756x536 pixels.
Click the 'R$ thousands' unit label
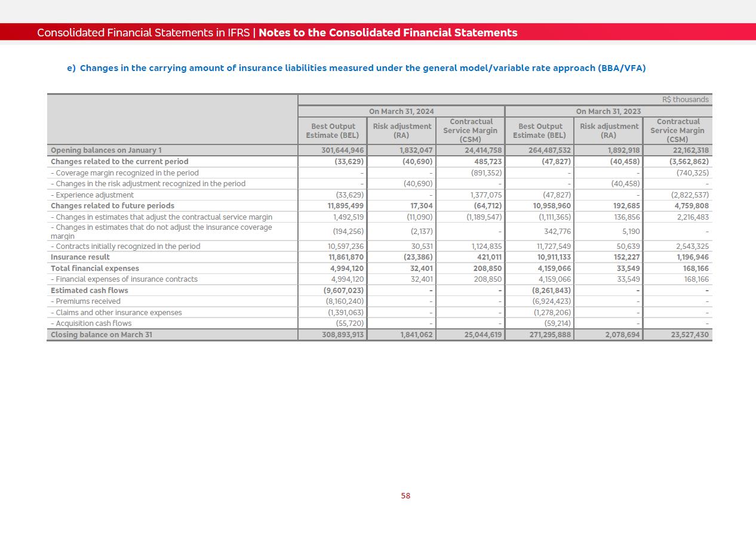click(685, 100)
